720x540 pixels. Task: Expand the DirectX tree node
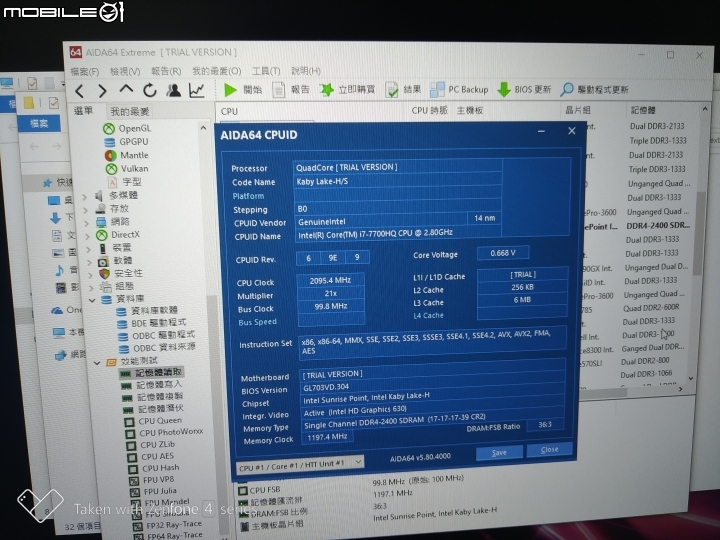87,236
